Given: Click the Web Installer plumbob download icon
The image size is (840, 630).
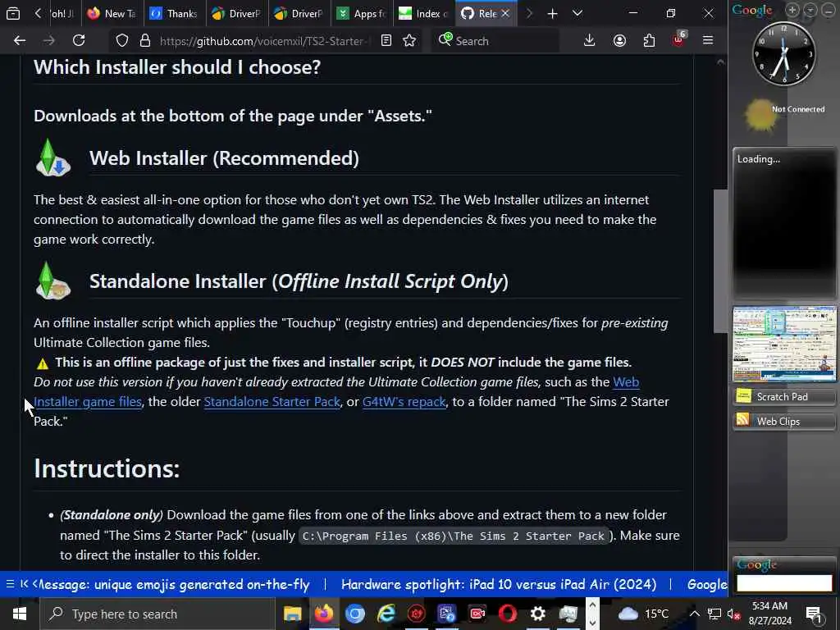Looking at the screenshot, I should coord(52,157).
